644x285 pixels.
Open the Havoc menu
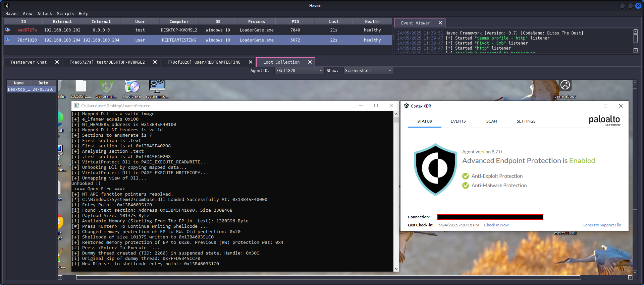pos(11,14)
